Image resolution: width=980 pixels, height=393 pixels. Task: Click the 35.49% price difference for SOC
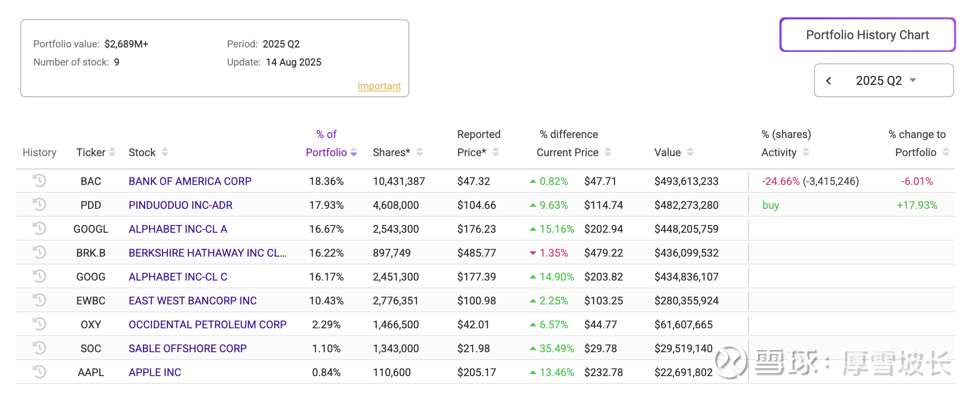tap(556, 349)
